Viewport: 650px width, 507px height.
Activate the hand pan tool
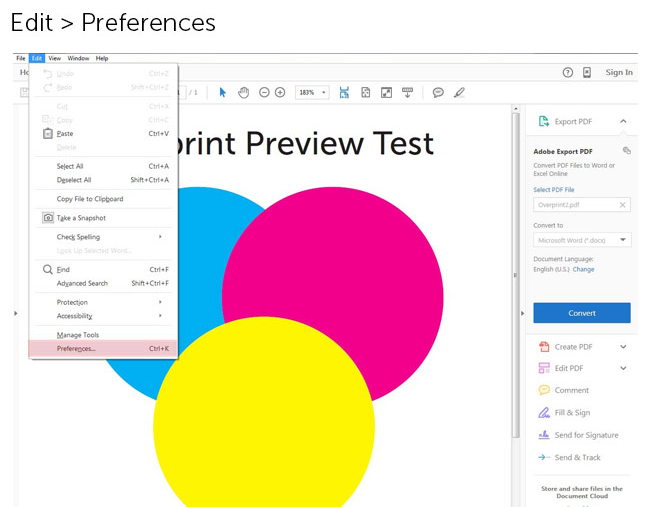click(x=244, y=92)
